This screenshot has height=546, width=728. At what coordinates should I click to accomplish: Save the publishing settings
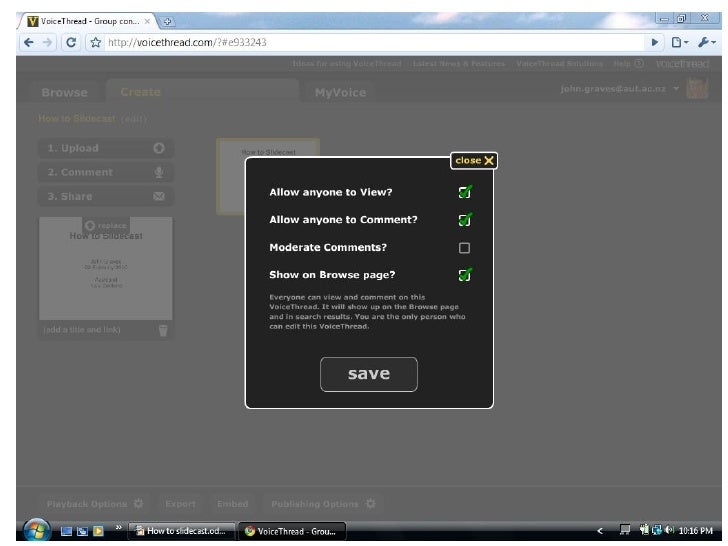coord(369,374)
